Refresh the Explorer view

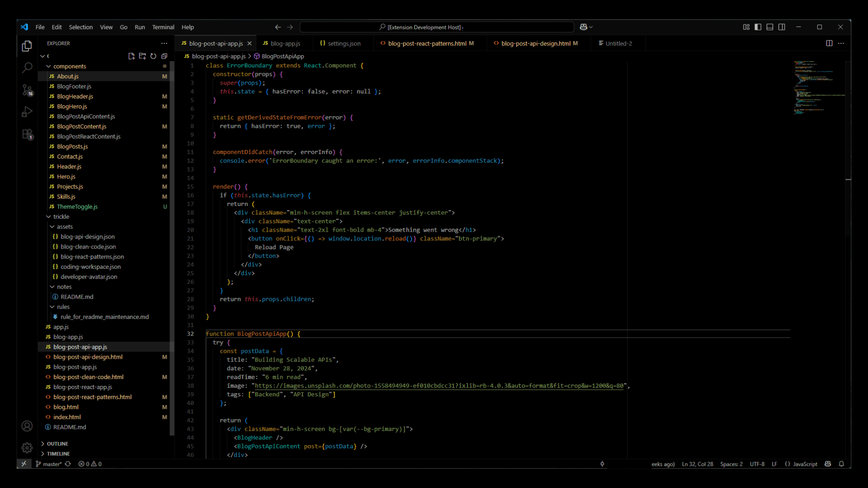tap(153, 56)
